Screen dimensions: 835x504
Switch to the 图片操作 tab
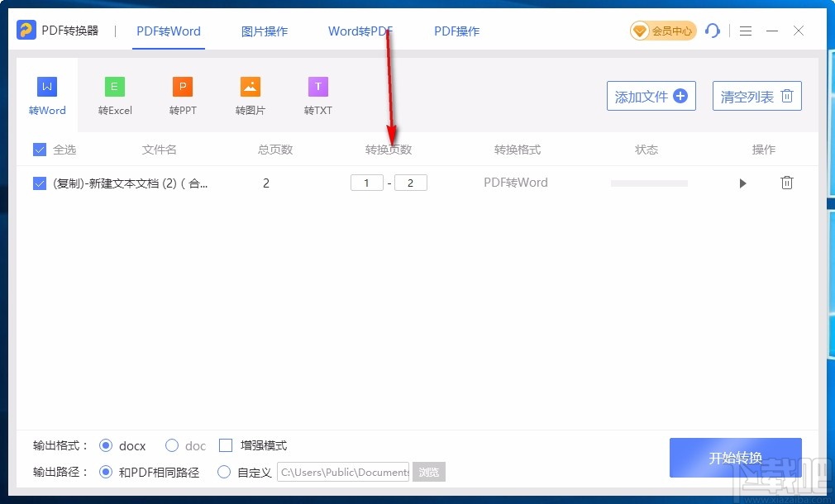pos(264,31)
